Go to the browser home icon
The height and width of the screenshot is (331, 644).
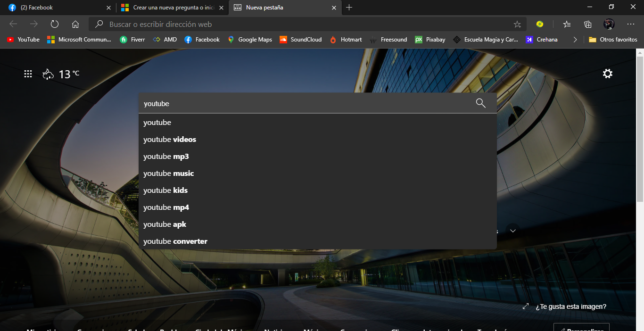tap(75, 24)
